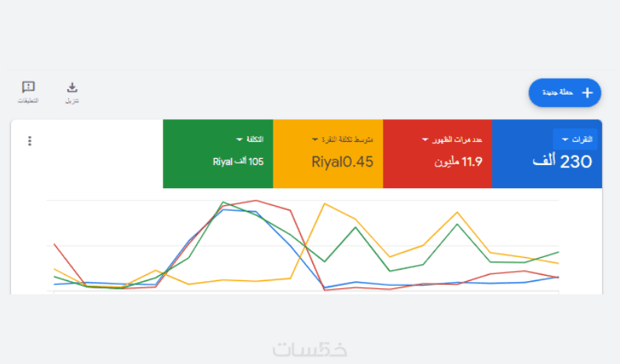
Task: Click the حملة جديدة button label
Action: tap(557, 93)
